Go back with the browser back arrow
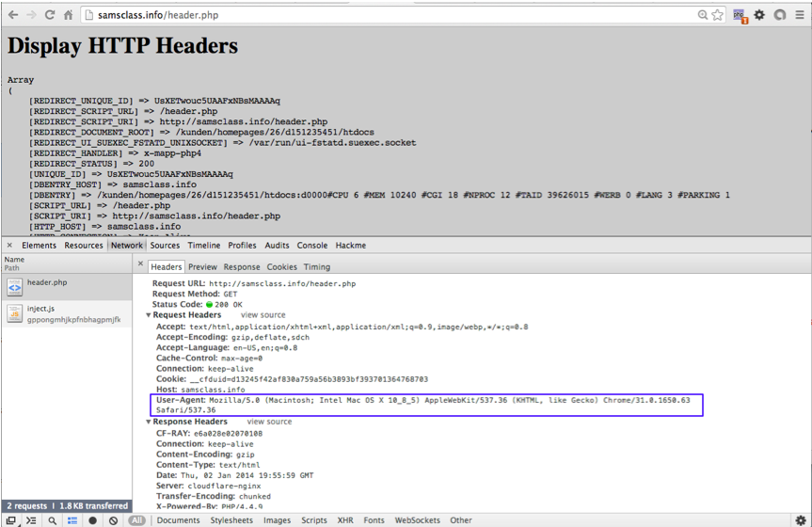Image resolution: width=812 pixels, height=527 pixels. 13,15
